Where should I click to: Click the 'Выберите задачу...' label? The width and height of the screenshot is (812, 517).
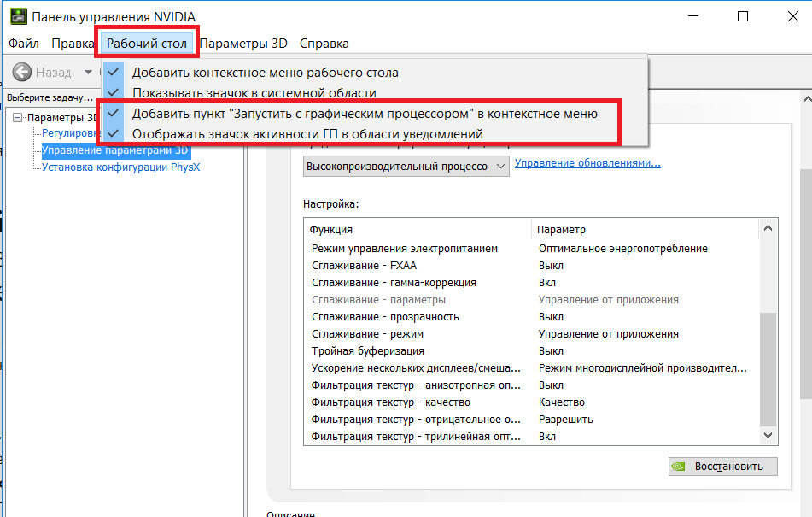click(x=50, y=97)
